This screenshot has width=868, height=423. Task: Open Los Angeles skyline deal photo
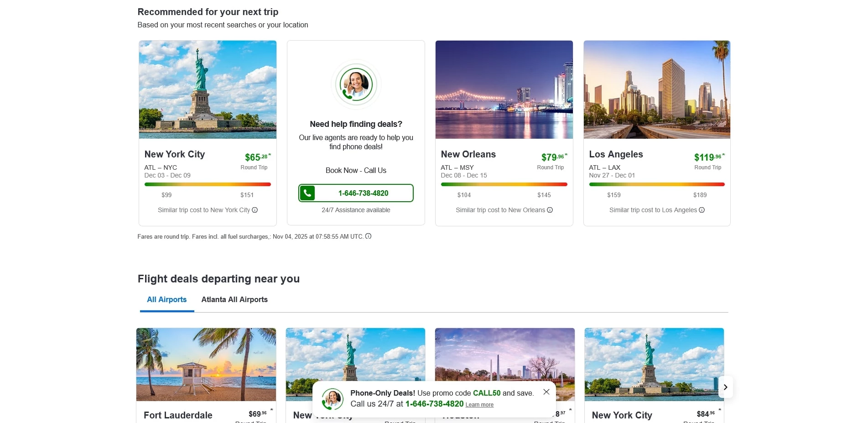pos(656,89)
